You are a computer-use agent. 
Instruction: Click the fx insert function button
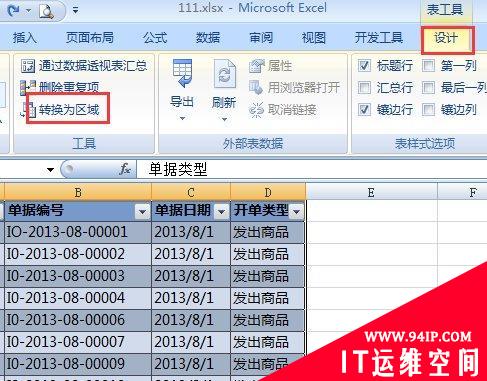[x=125, y=169]
